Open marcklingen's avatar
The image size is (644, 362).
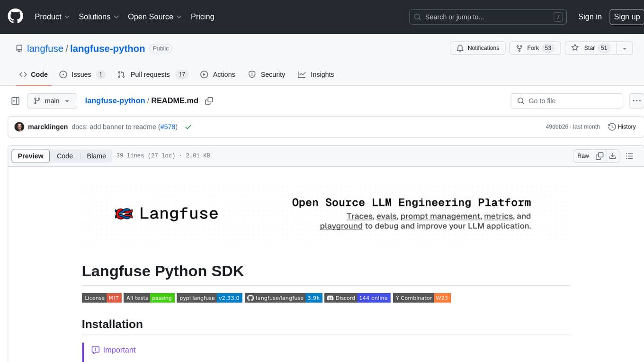(19, 127)
